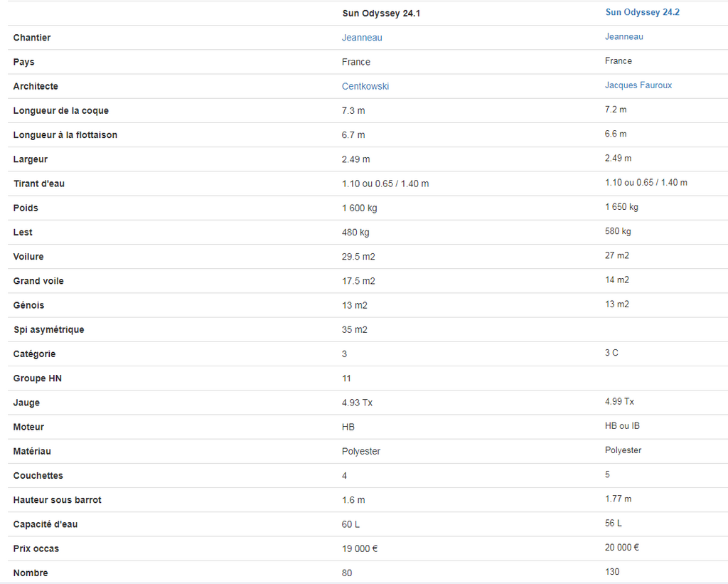Click the Grand voile row label

(38, 281)
